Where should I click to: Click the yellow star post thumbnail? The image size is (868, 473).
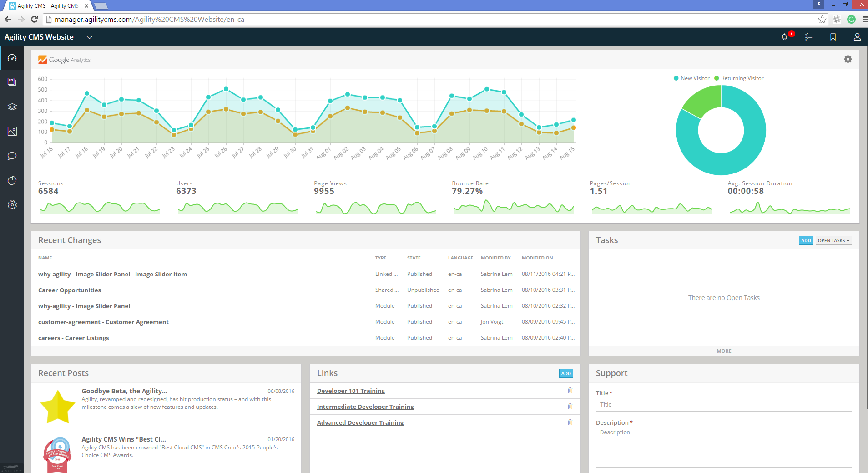coord(58,407)
